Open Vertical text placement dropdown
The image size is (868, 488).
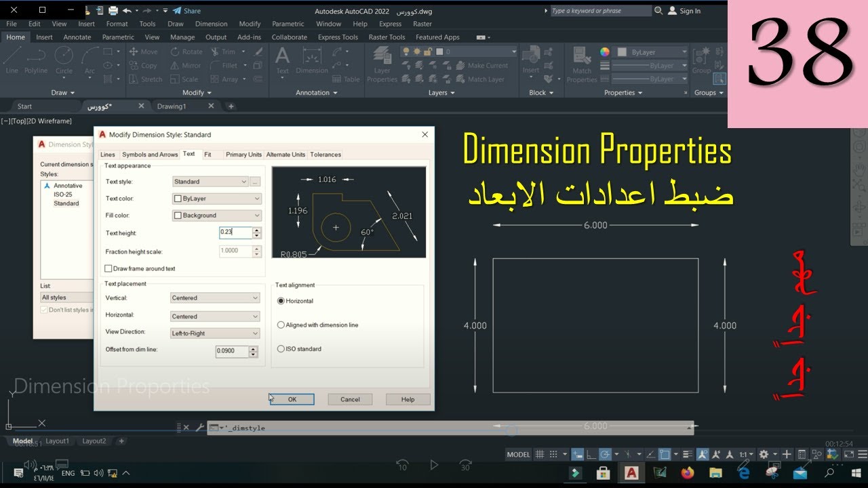click(x=215, y=298)
